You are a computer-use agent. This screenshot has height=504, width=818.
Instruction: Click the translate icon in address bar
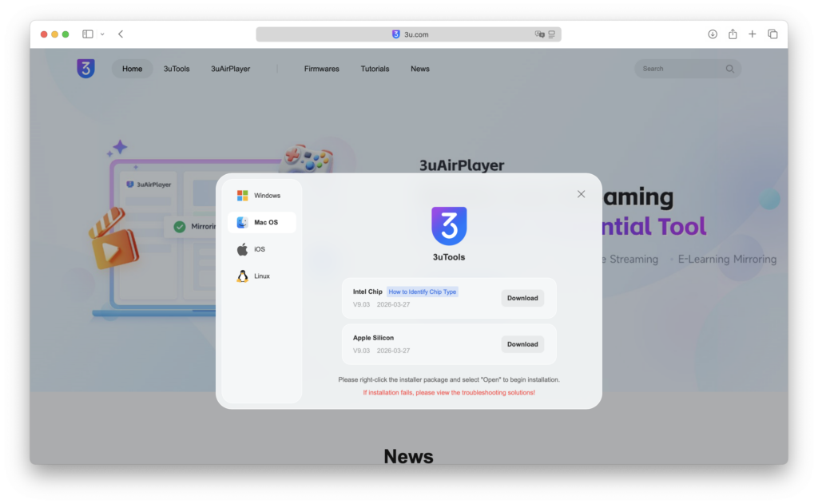point(539,34)
